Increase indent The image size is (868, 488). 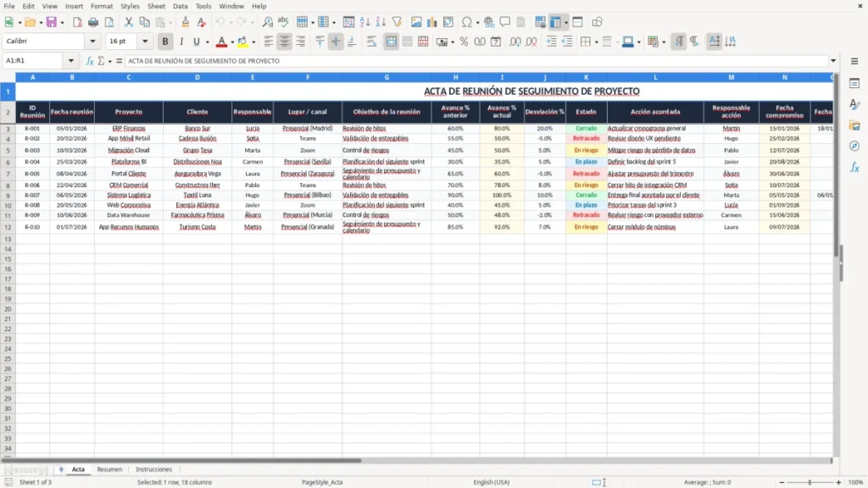[x=551, y=42]
